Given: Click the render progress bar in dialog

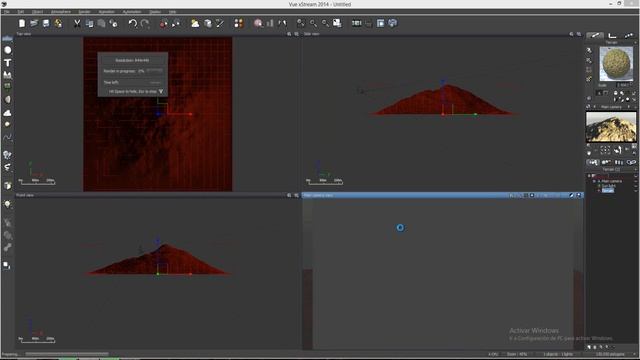Looking at the screenshot, I should pyautogui.click(x=154, y=71).
